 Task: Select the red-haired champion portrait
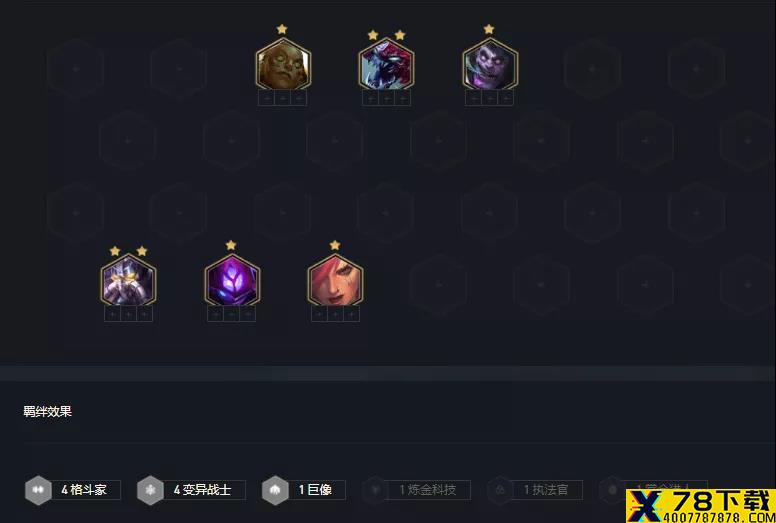pyautogui.click(x=335, y=281)
